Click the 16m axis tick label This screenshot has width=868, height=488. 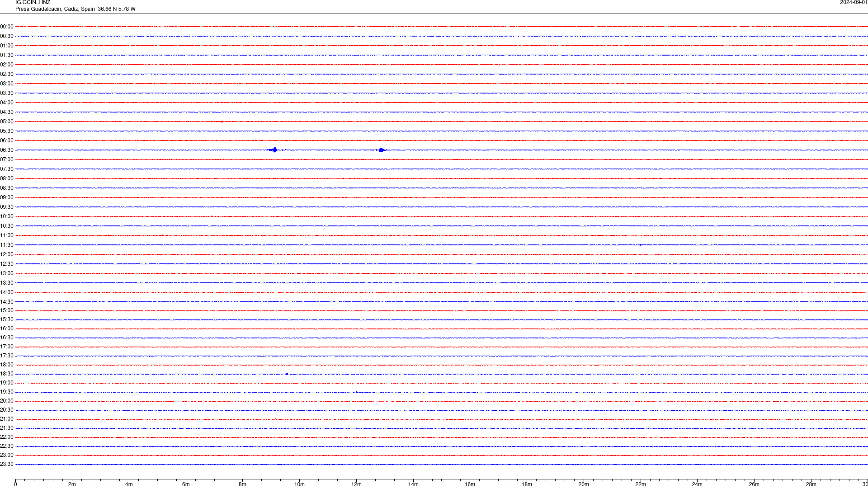pos(470,484)
